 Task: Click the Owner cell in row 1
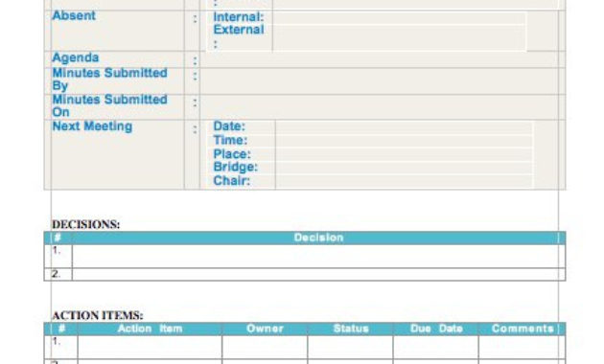265,348
